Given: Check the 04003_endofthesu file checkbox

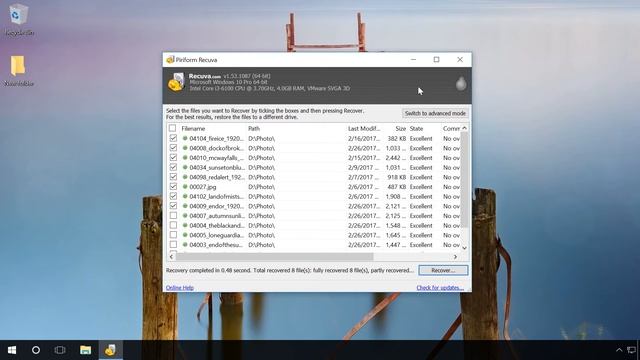Looking at the screenshot, I should [173, 244].
